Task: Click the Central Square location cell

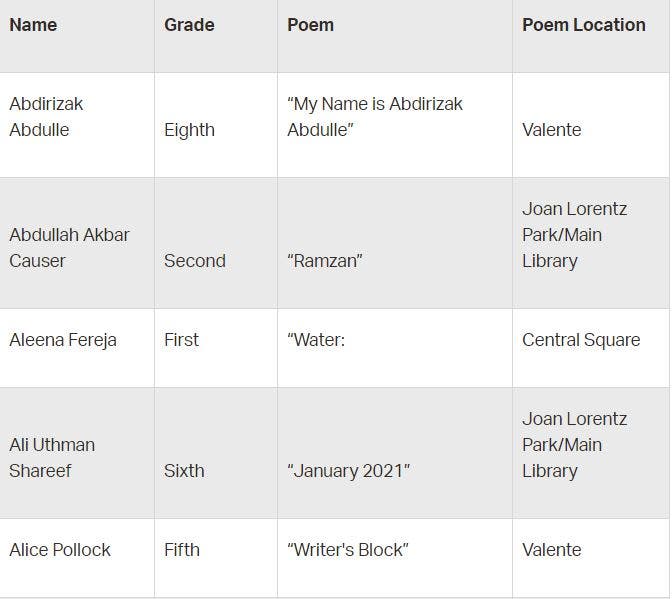Action: (581, 340)
